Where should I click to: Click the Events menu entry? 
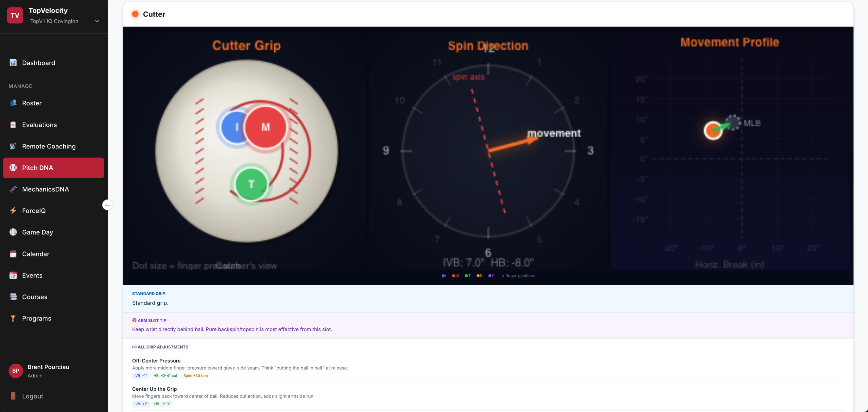click(x=32, y=275)
